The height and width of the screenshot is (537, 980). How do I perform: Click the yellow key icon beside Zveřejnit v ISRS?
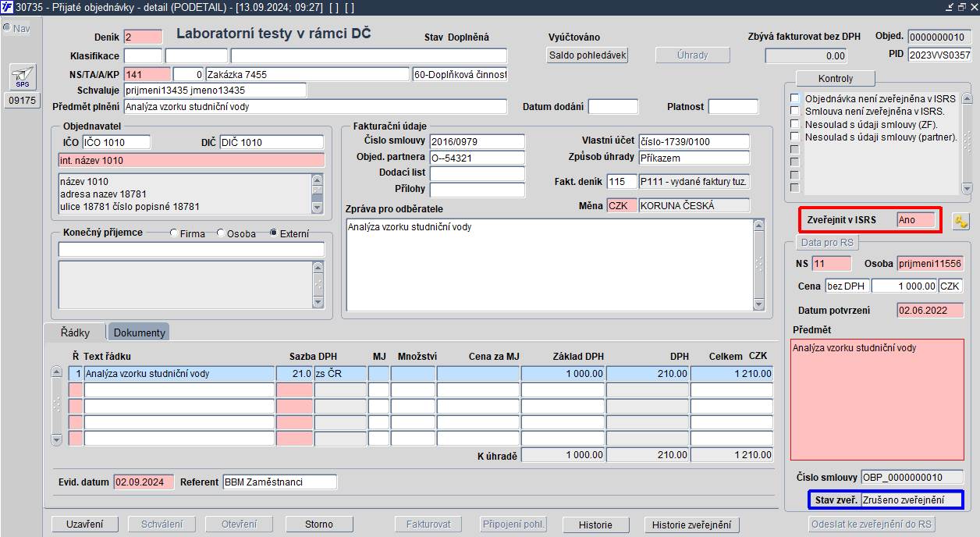coord(960,221)
